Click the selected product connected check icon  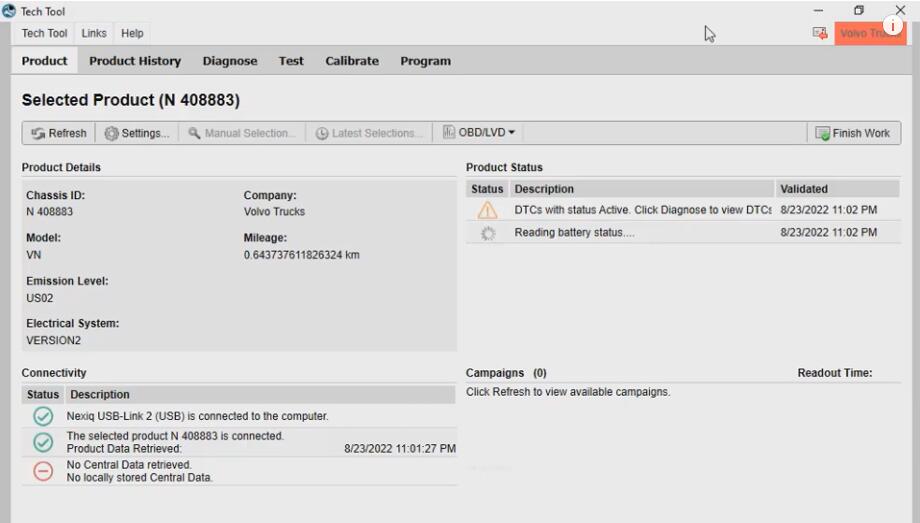point(43,442)
